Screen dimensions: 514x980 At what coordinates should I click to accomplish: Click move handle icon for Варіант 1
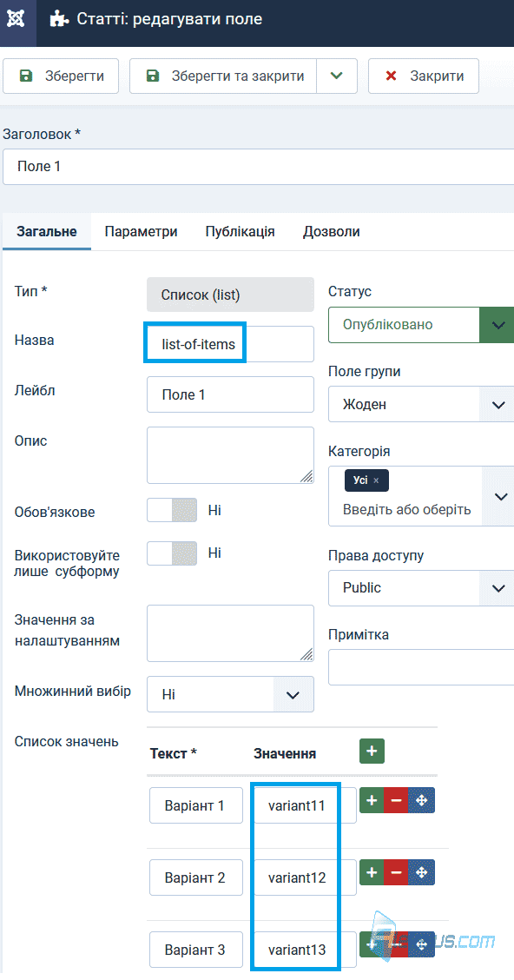(x=421, y=801)
